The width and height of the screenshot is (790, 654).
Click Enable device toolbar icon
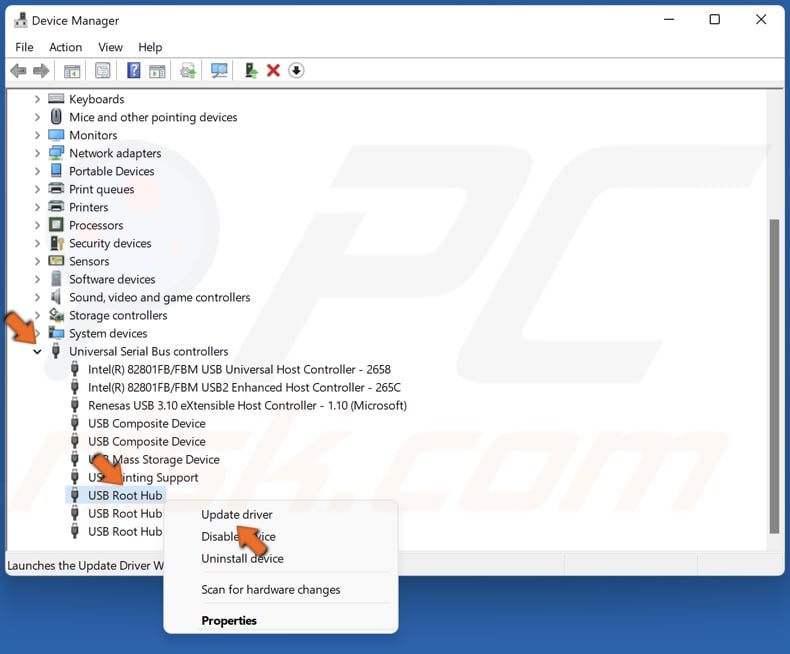point(250,71)
